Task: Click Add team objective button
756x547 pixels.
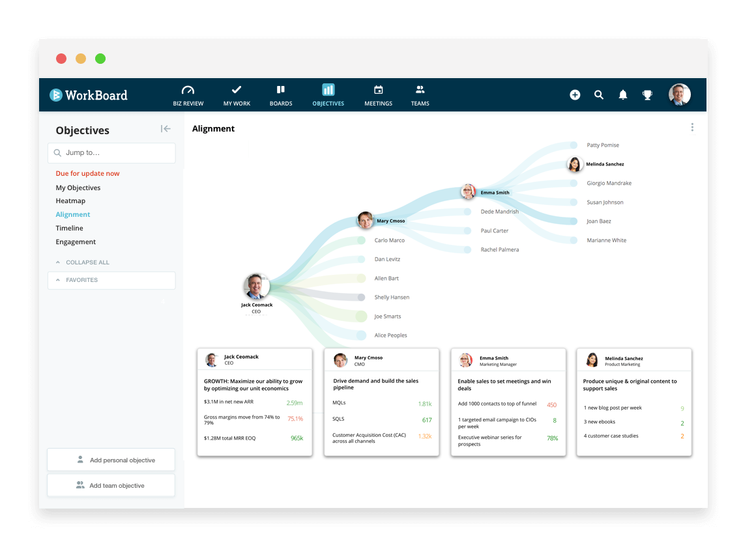Action: pos(111,485)
